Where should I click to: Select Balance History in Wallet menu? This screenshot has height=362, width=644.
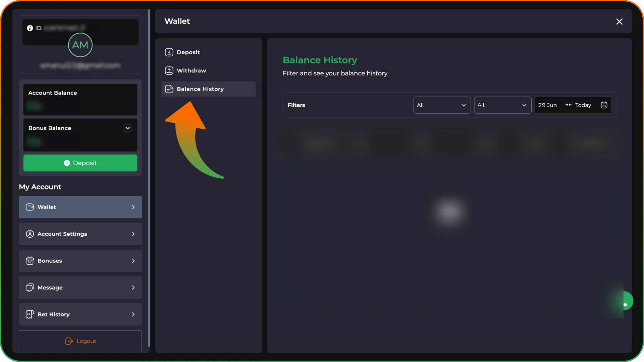[x=208, y=89]
